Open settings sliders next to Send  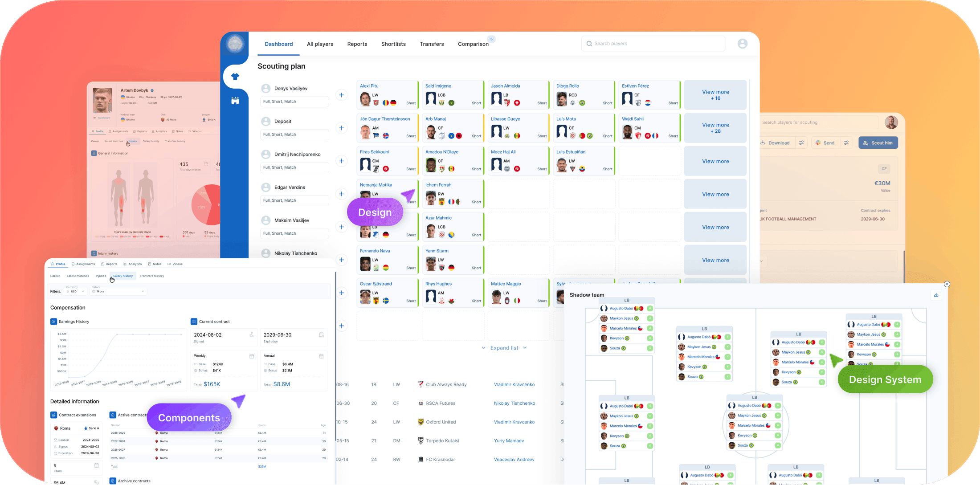[x=846, y=143]
